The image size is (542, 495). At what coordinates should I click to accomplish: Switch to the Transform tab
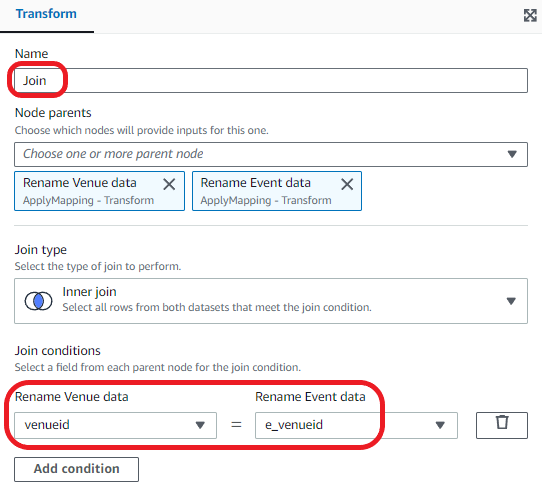click(46, 14)
